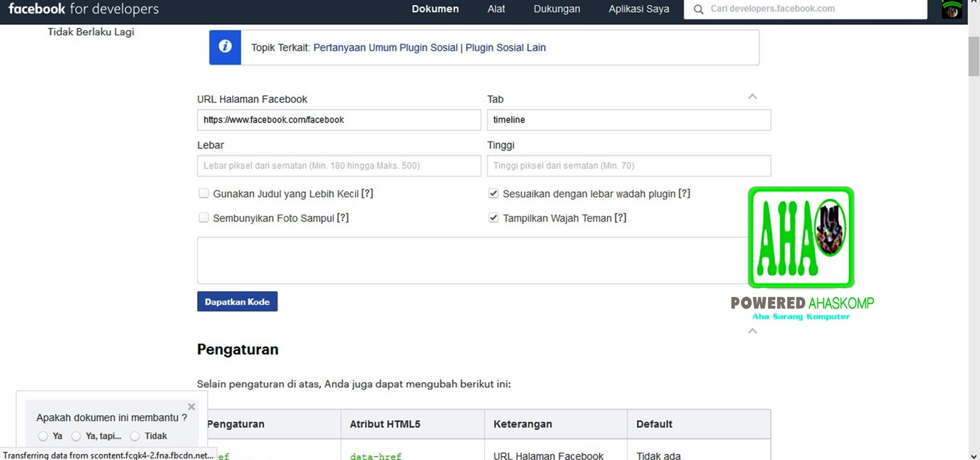Open the profile avatar in the header
This screenshot has width=980, height=460.
(x=952, y=9)
